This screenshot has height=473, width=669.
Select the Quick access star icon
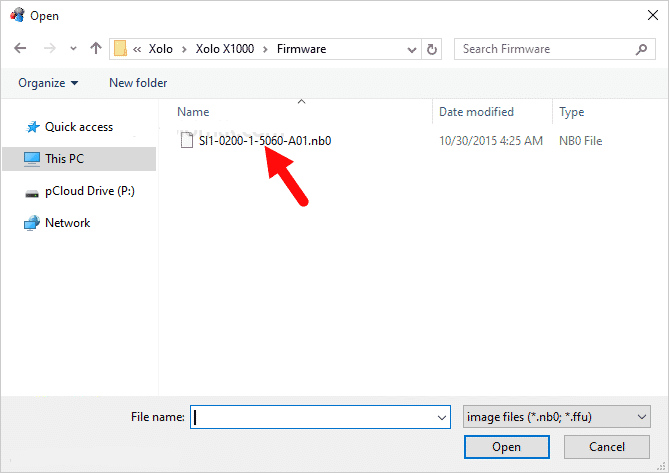(x=32, y=127)
